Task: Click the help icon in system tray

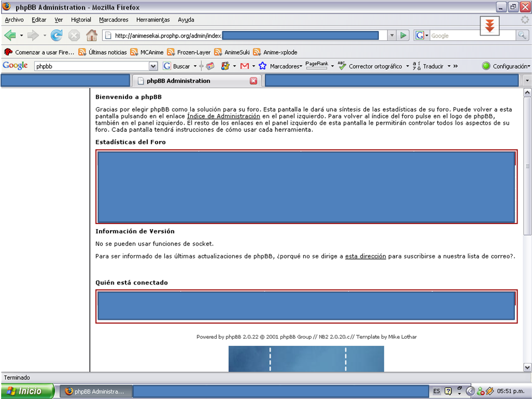Action: (448, 391)
